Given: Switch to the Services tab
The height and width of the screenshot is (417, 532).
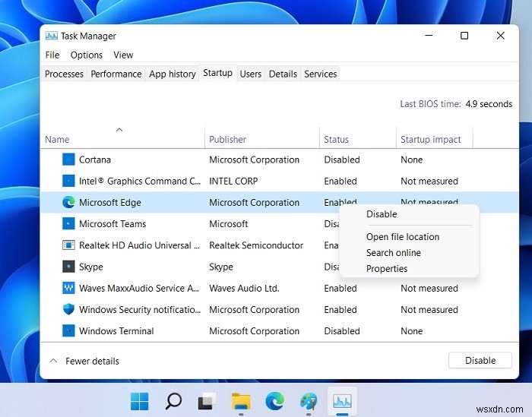Looking at the screenshot, I should click(x=320, y=74).
